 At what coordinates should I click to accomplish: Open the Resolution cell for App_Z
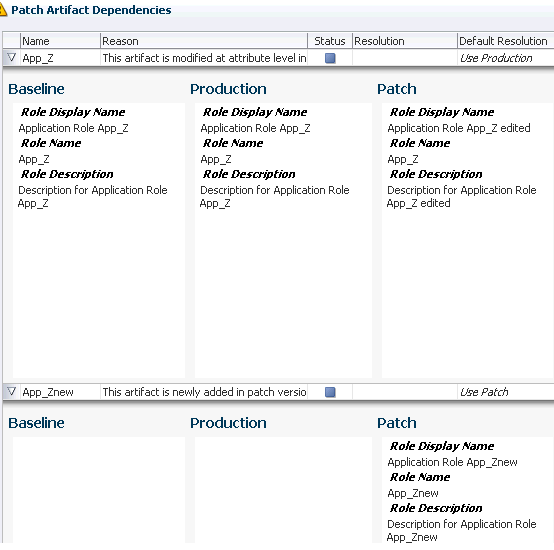click(405, 58)
